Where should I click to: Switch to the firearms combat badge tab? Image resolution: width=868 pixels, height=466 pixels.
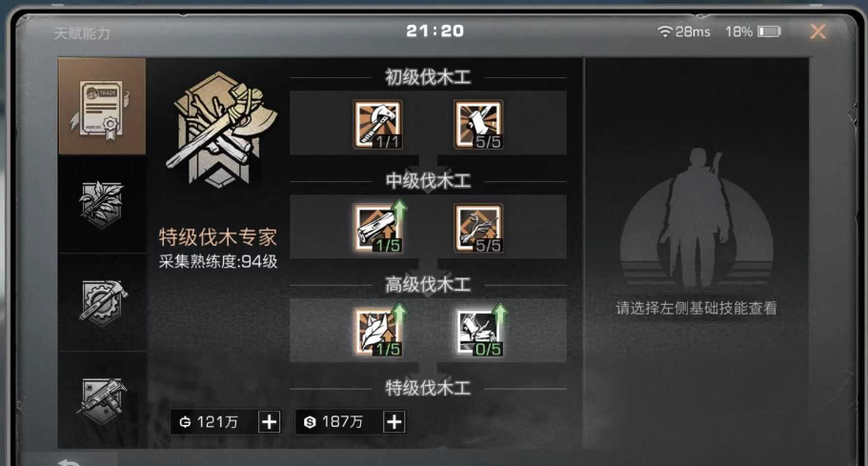102,400
